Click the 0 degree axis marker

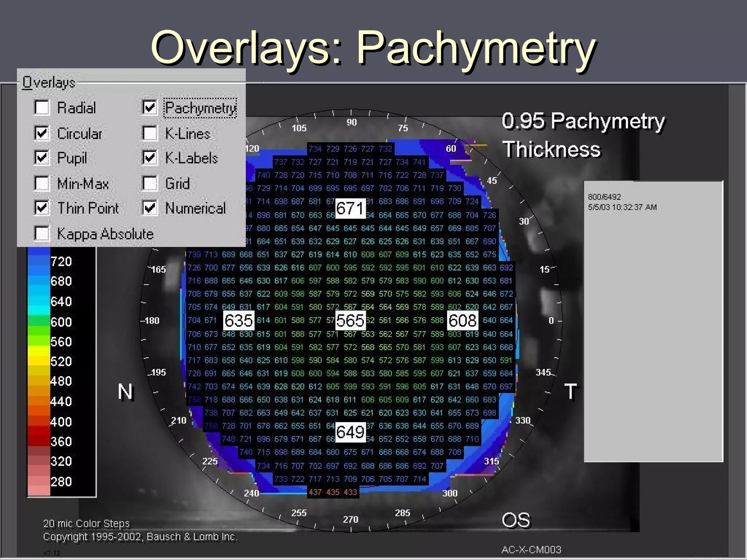[x=551, y=320]
